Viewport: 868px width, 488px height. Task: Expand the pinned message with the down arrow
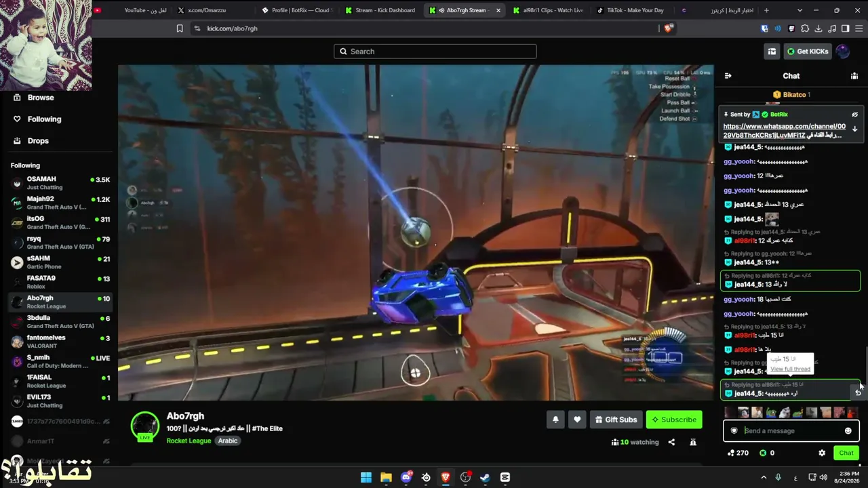[x=855, y=129]
